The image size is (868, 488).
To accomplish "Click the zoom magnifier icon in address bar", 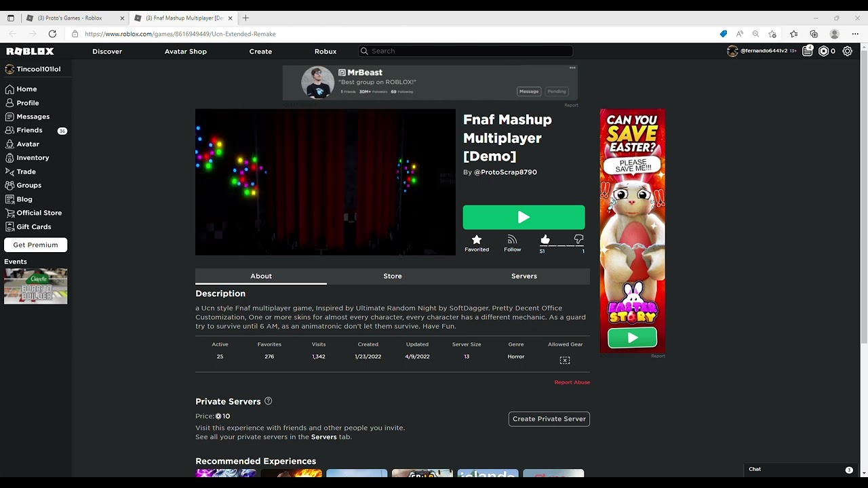I will [x=755, y=34].
